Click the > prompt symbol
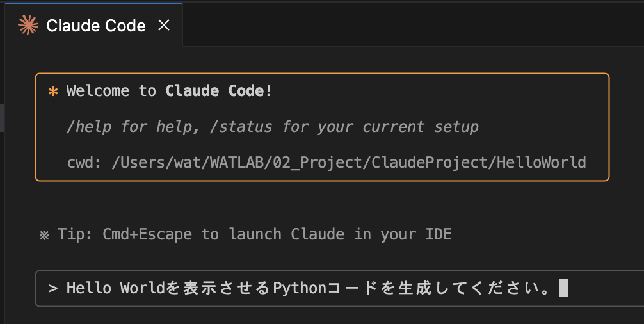 [x=52, y=289]
